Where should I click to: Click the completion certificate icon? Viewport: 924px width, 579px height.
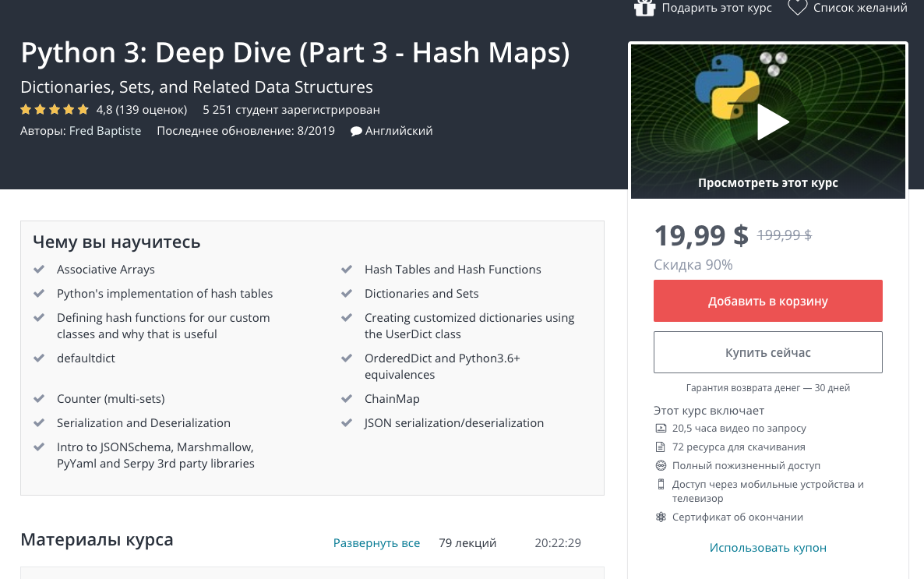[x=661, y=517]
